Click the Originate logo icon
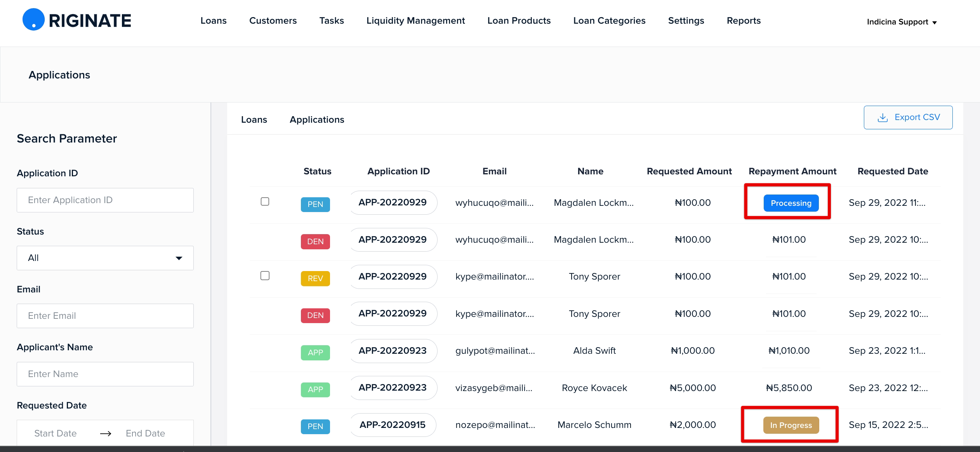Image resolution: width=980 pixels, height=452 pixels. pos(34,19)
